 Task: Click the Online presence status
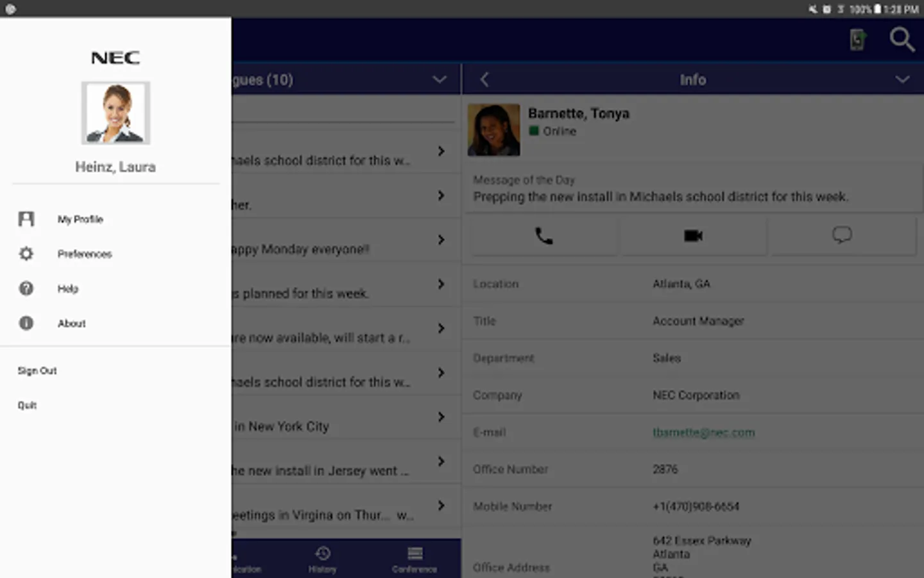[x=552, y=131]
